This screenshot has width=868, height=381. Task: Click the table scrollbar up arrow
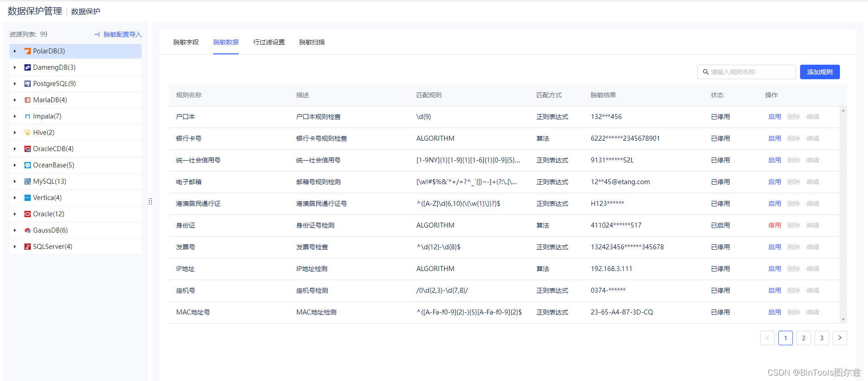pos(843,110)
